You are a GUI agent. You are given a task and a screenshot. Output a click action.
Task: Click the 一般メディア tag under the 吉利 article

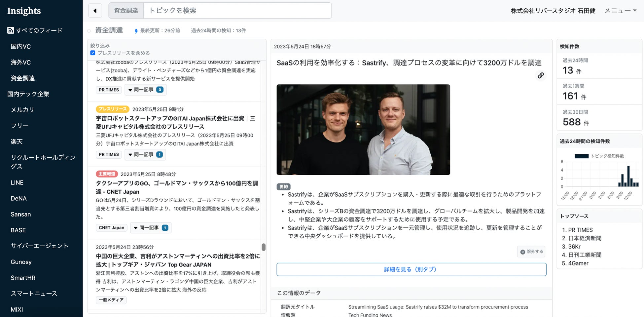111,300
